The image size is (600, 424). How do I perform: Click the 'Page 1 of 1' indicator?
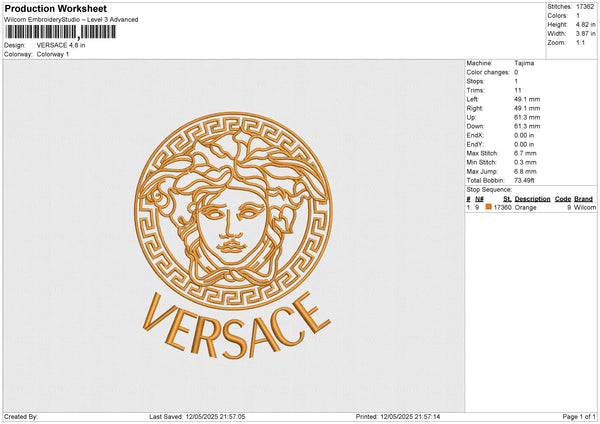(x=579, y=416)
